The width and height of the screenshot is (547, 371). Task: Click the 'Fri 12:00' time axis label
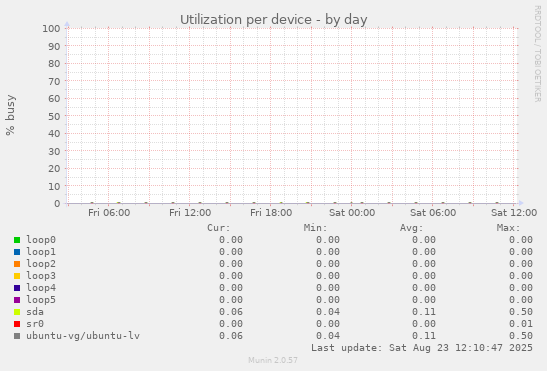click(x=190, y=213)
